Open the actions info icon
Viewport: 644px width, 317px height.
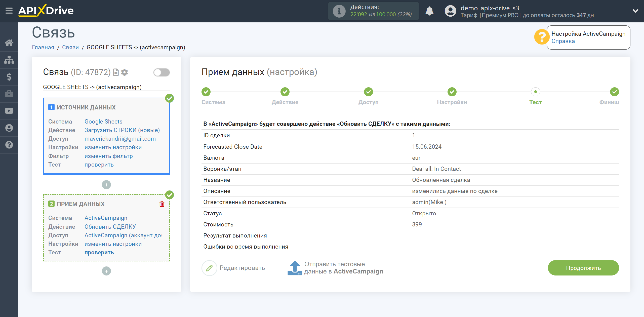[x=339, y=11]
